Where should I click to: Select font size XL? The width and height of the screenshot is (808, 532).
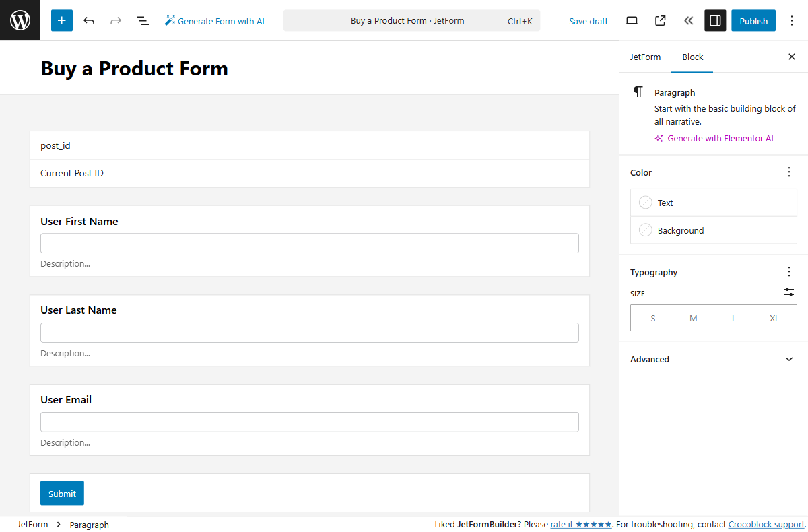coord(774,319)
